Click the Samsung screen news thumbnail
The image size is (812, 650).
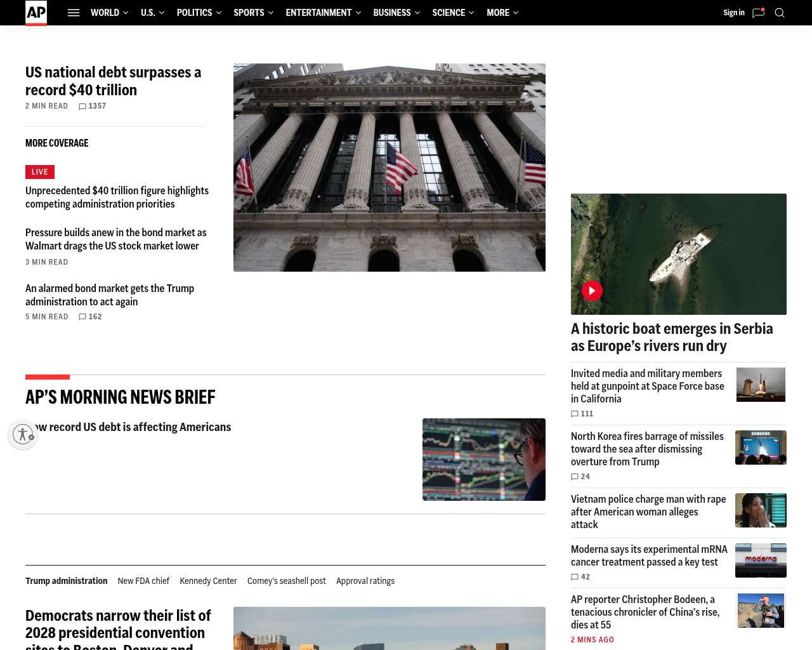pyautogui.click(x=761, y=448)
